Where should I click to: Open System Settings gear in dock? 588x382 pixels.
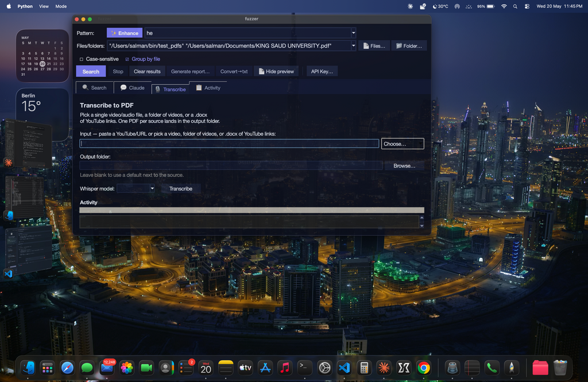coord(324,368)
